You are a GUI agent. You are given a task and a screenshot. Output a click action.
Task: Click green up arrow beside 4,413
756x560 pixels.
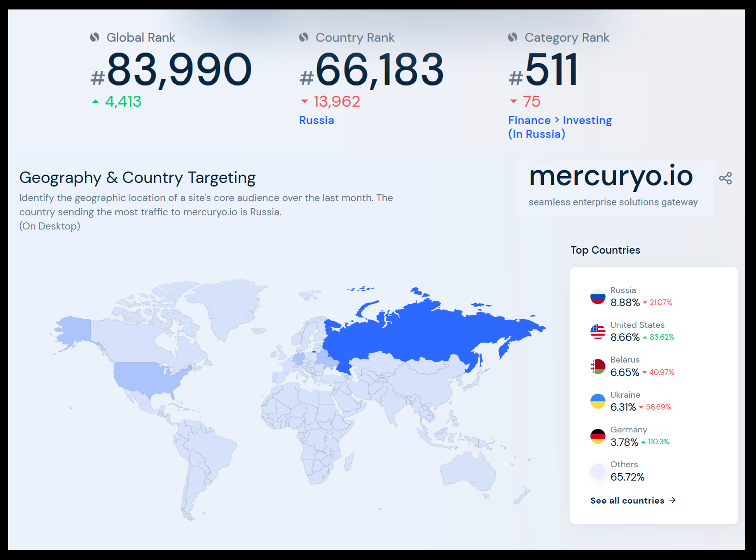coord(96,101)
